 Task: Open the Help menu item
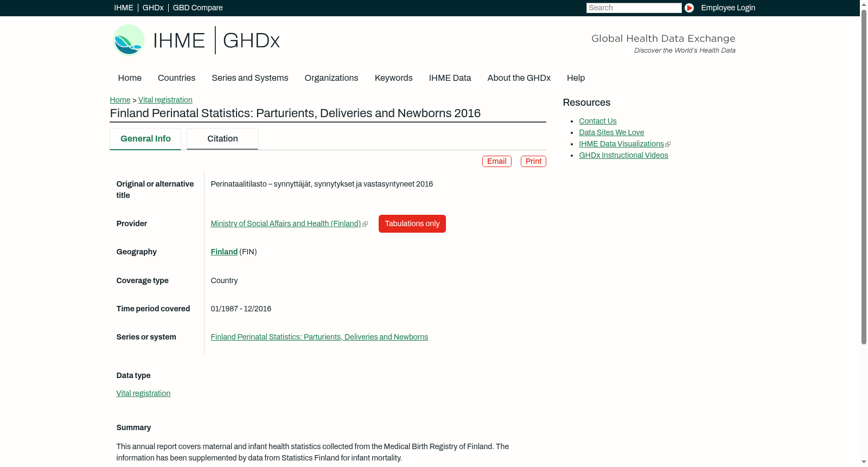point(576,78)
